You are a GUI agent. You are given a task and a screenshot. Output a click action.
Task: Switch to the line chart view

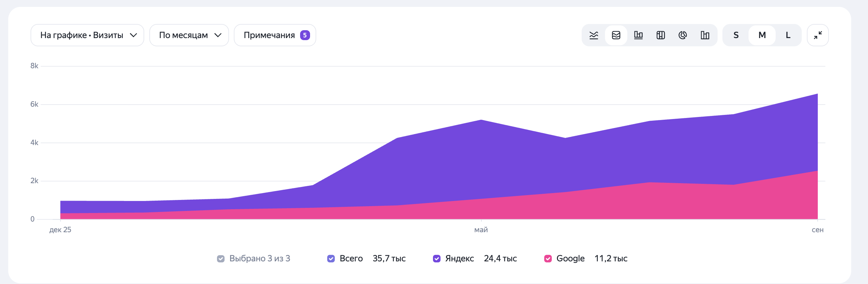click(x=594, y=35)
